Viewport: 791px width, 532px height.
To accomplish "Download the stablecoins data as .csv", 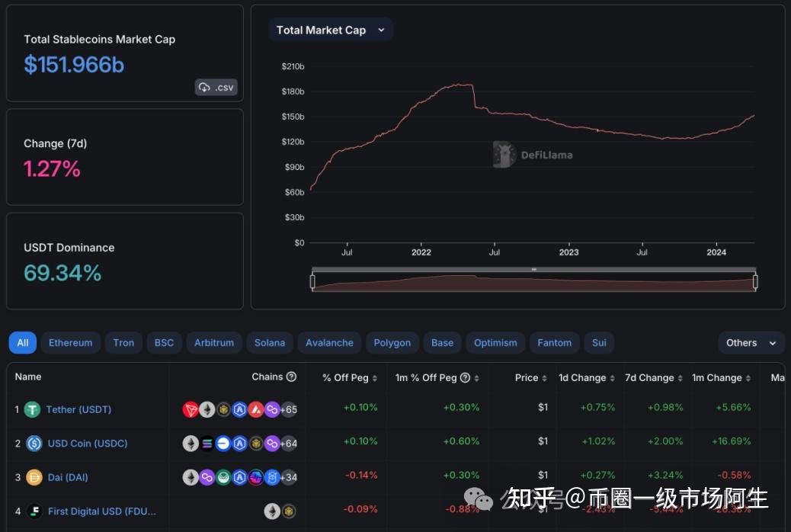I will coord(216,88).
